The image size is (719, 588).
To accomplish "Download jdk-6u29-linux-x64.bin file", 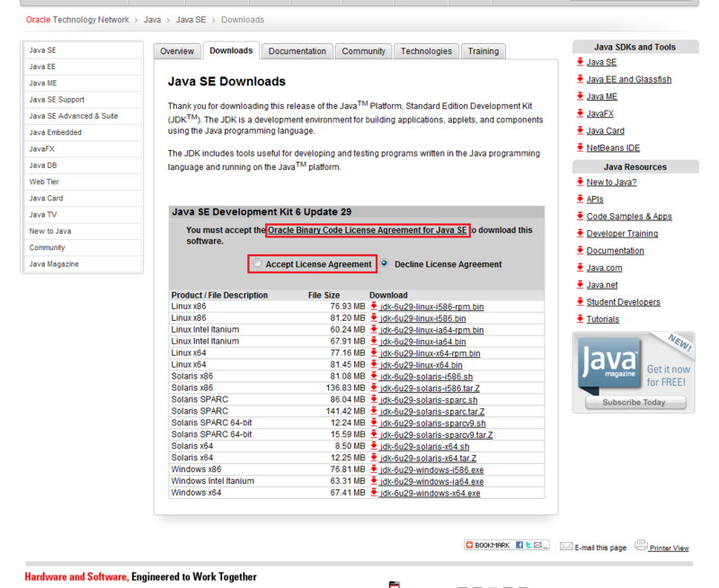I will [x=421, y=365].
